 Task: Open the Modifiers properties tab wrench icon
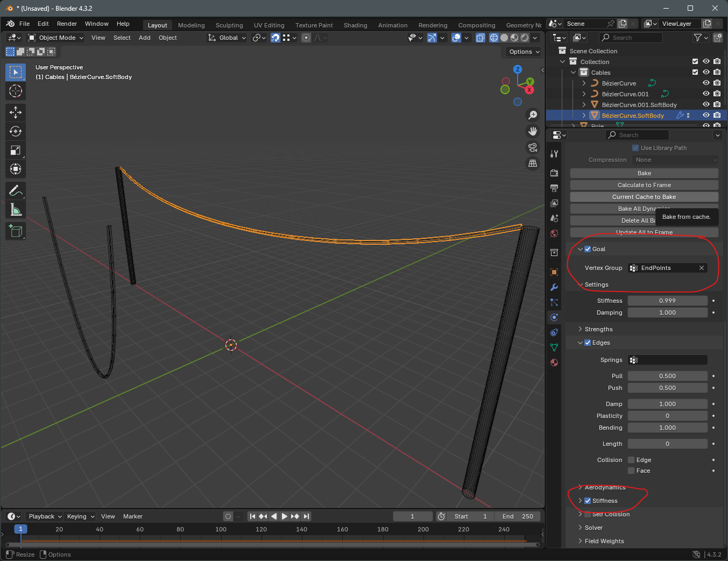pyautogui.click(x=554, y=287)
